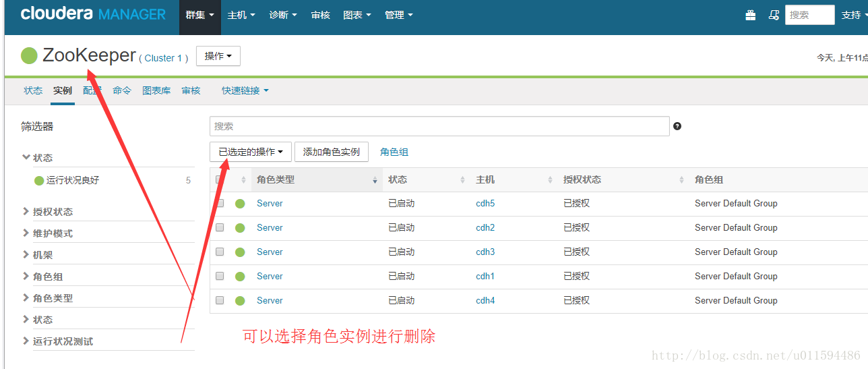The width and height of the screenshot is (868, 369).
Task: Collapse the 状态 filter section at the top
Action: (x=38, y=157)
